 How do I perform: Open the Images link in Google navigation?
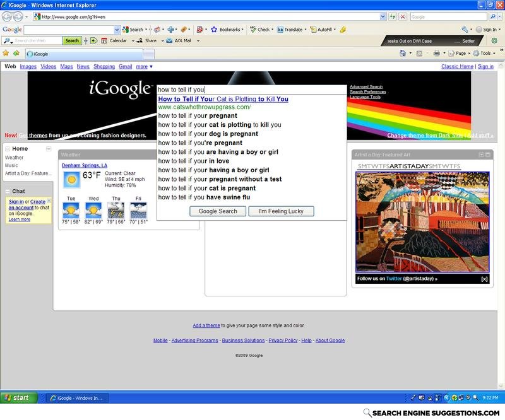tap(28, 67)
